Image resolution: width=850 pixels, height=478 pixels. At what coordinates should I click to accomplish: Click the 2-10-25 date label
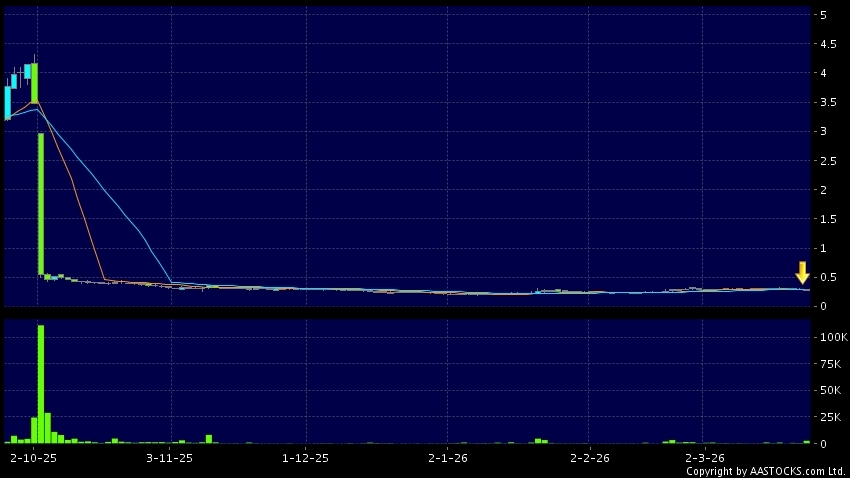[27, 457]
